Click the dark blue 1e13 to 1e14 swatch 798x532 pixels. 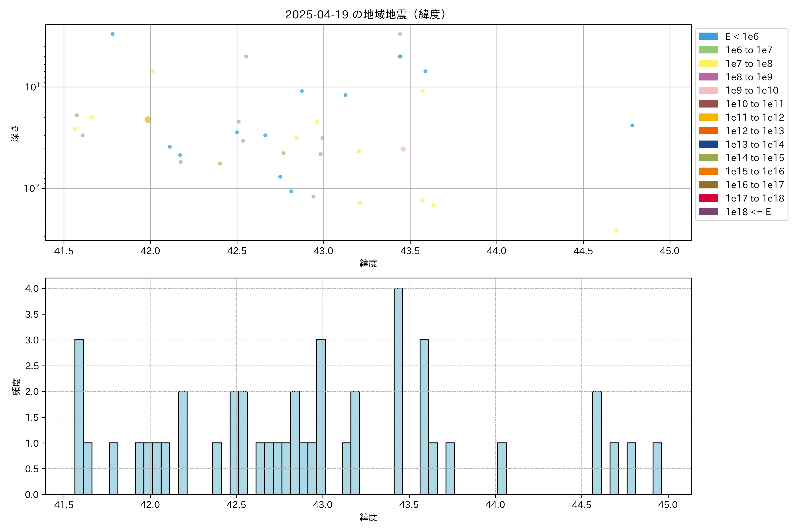[x=708, y=144]
